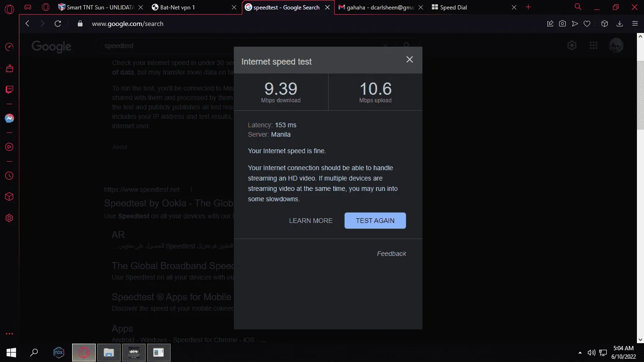This screenshot has height=362, width=644.
Task: View site security lock icon
Action: click(x=80, y=24)
